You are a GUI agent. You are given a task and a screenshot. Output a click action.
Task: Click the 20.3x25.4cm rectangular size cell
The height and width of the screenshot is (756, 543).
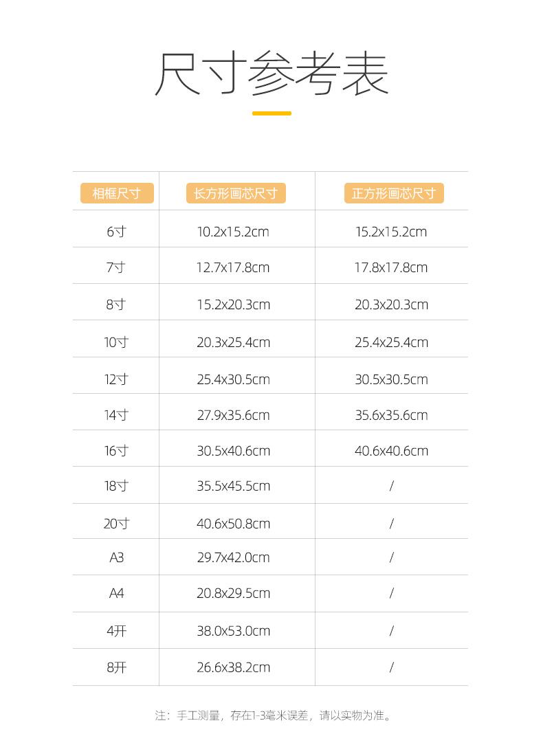233,342
